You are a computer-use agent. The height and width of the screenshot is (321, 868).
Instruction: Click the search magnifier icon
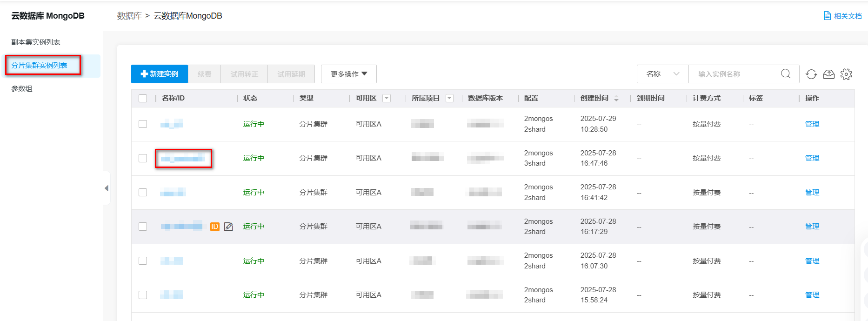[786, 74]
